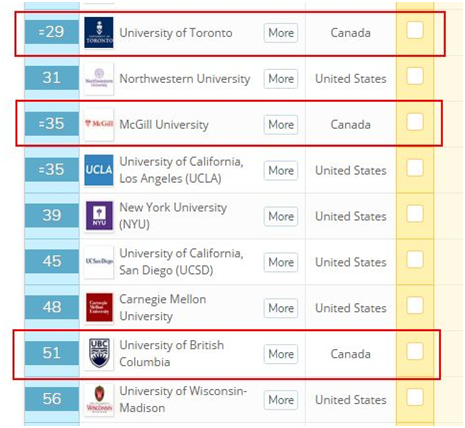Click the UBC crest logo
This screenshot has height=428, width=465.
point(99,353)
